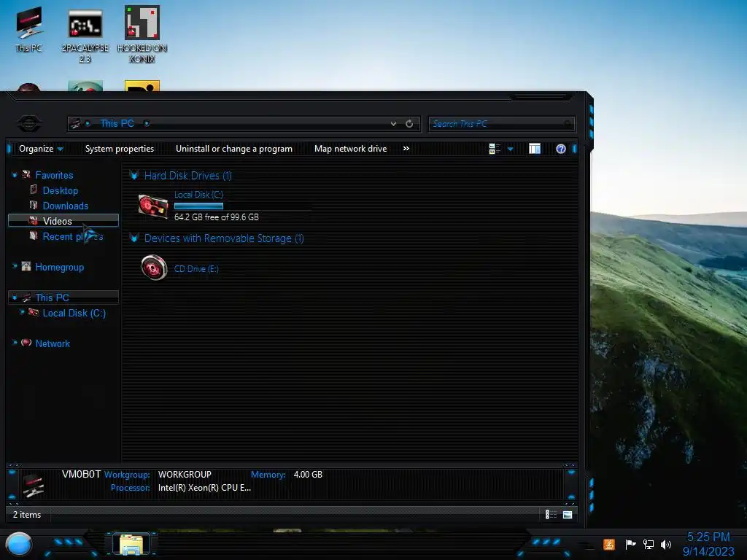This screenshot has width=747, height=560.
Task: Switch to details view in status bar
Action: 551,514
